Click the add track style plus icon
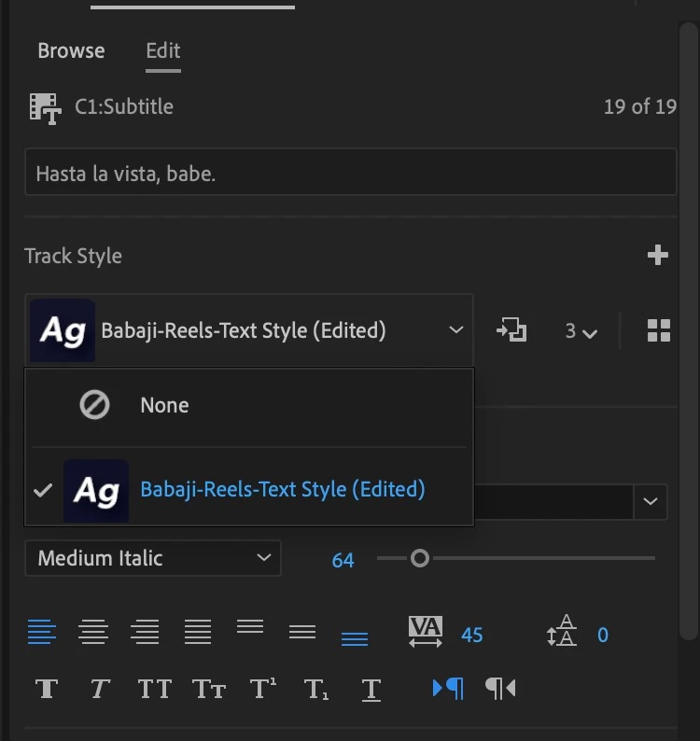The image size is (700, 741). click(x=658, y=256)
